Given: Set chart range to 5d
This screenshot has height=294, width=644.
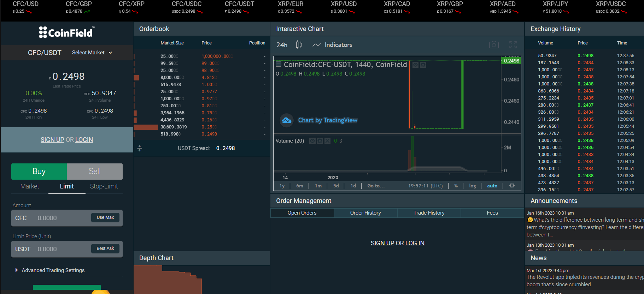Looking at the screenshot, I should click(336, 186).
